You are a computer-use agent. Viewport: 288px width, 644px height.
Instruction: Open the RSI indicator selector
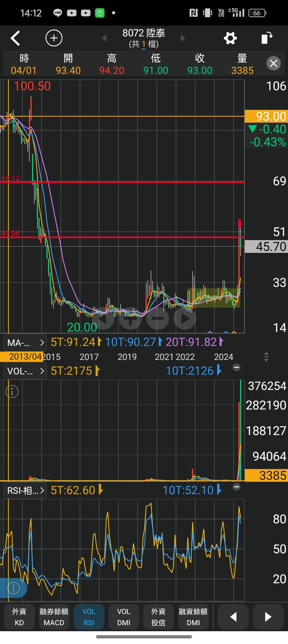25,491
